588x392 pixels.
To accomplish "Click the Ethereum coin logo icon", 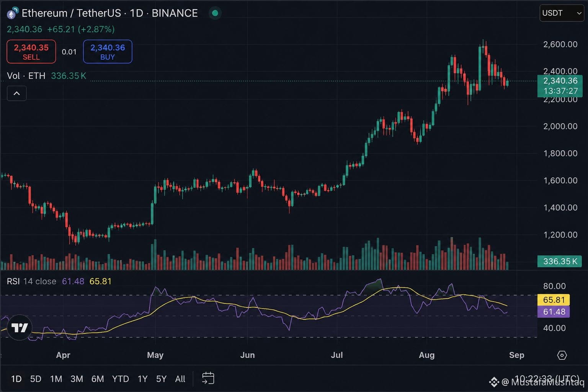I will (12, 13).
